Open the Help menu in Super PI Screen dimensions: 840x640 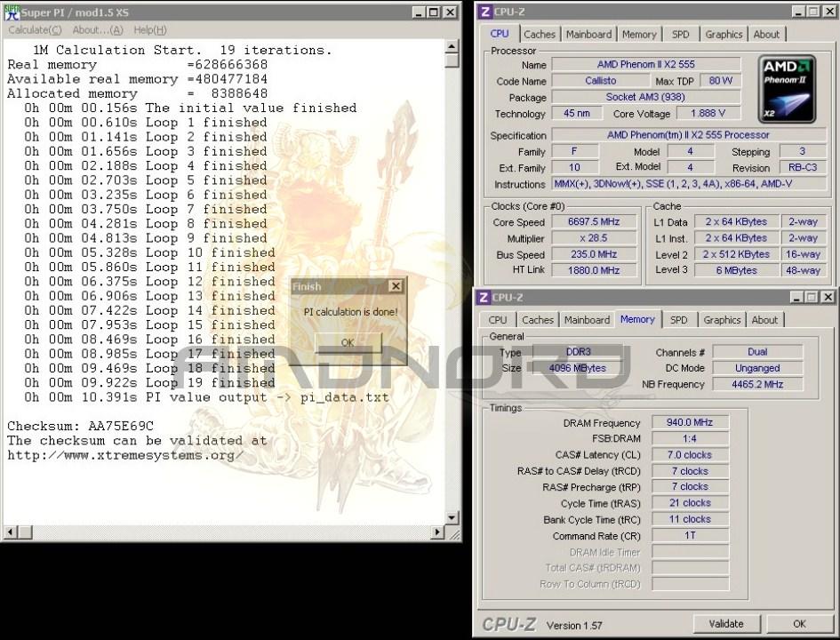point(150,30)
